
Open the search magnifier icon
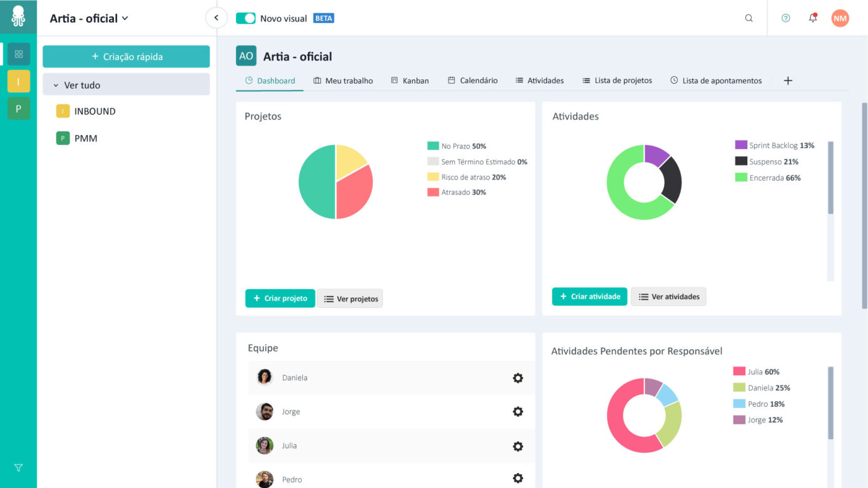748,18
